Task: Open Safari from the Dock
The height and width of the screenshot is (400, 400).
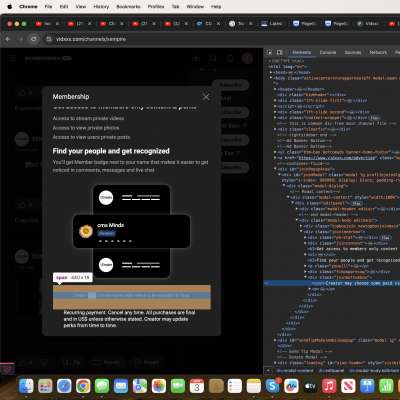Action: tap(64, 386)
